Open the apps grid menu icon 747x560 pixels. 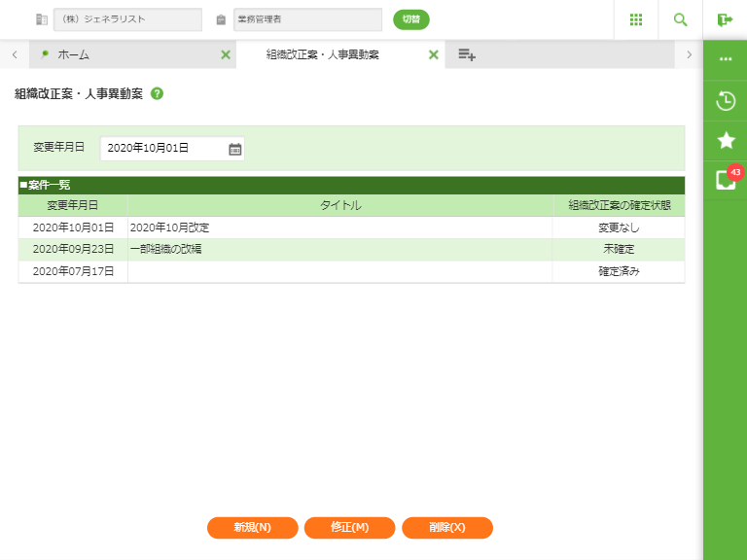(636, 19)
